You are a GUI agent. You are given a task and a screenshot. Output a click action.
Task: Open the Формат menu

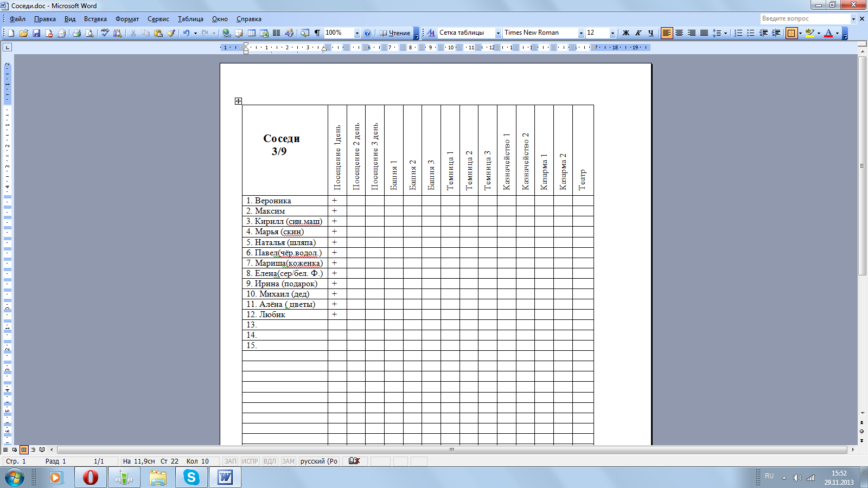127,19
